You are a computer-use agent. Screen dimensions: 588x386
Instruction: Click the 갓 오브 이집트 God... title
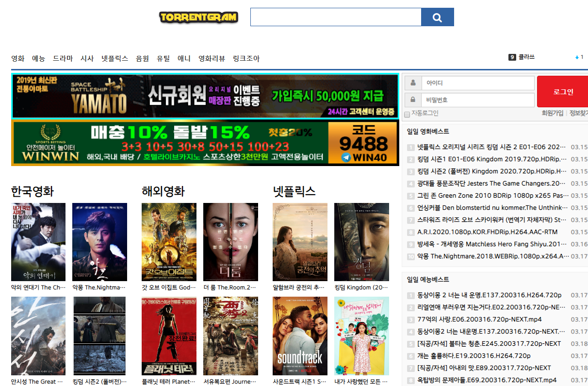(x=169, y=287)
